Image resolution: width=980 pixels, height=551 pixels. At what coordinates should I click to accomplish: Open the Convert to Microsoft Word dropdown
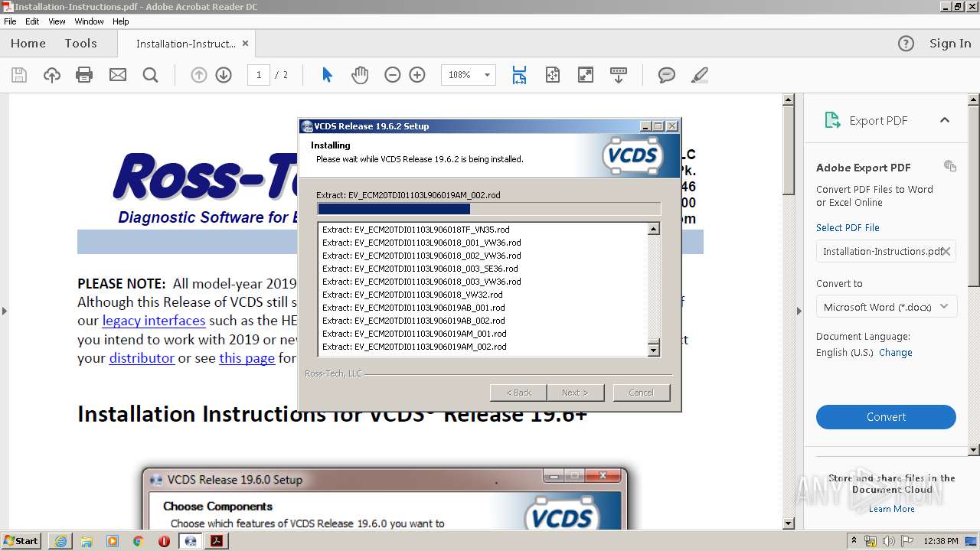point(886,307)
